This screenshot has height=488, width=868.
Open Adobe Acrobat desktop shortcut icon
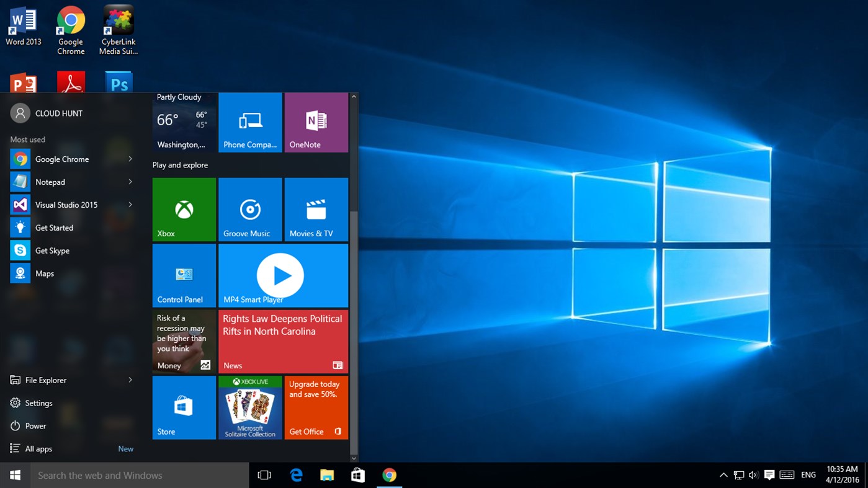[x=71, y=82]
